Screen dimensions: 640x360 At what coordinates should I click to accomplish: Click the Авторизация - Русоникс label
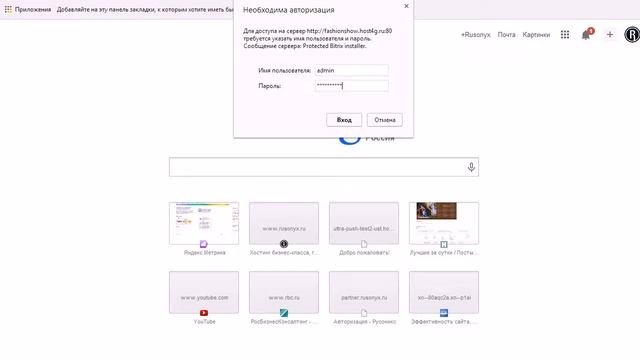pos(364,322)
